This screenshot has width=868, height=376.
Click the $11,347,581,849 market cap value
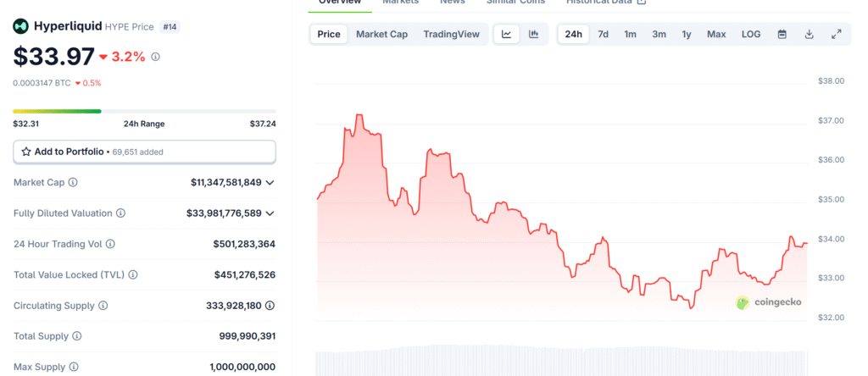coord(225,182)
